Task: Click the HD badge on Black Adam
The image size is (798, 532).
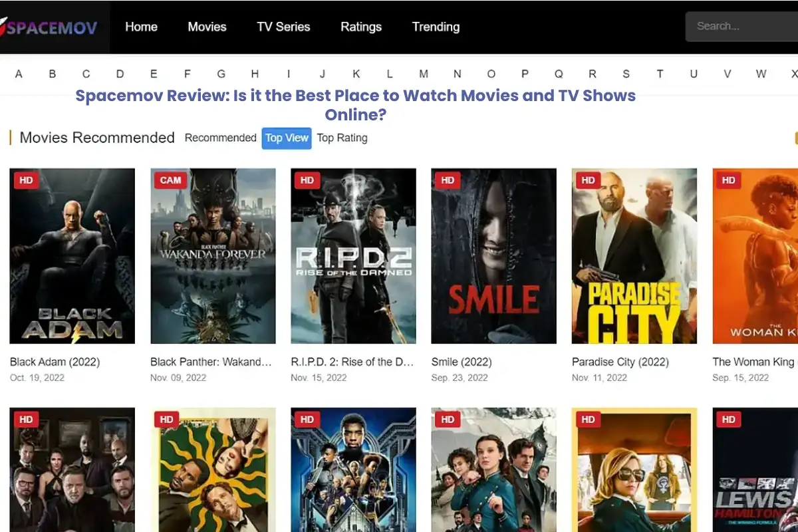Action: [26, 180]
